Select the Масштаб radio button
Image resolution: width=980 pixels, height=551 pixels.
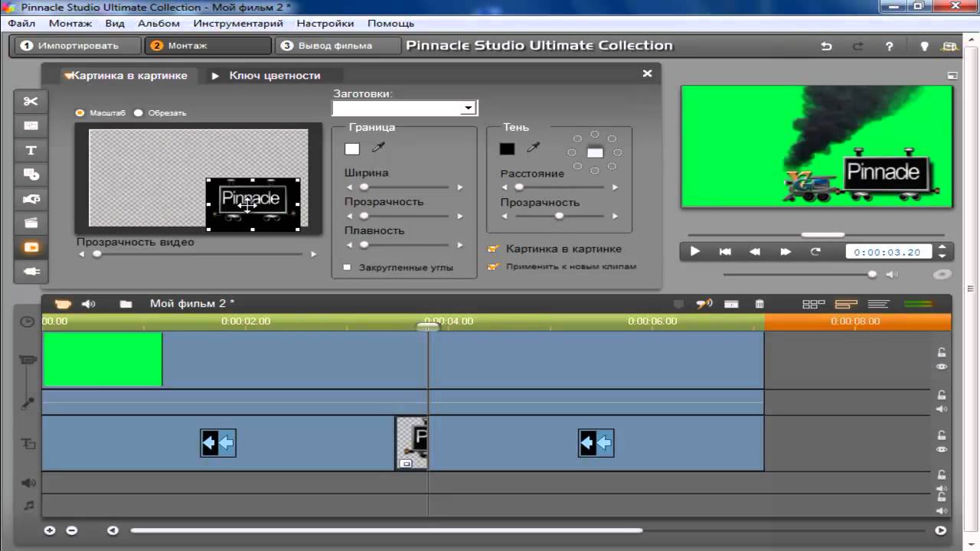tap(80, 112)
